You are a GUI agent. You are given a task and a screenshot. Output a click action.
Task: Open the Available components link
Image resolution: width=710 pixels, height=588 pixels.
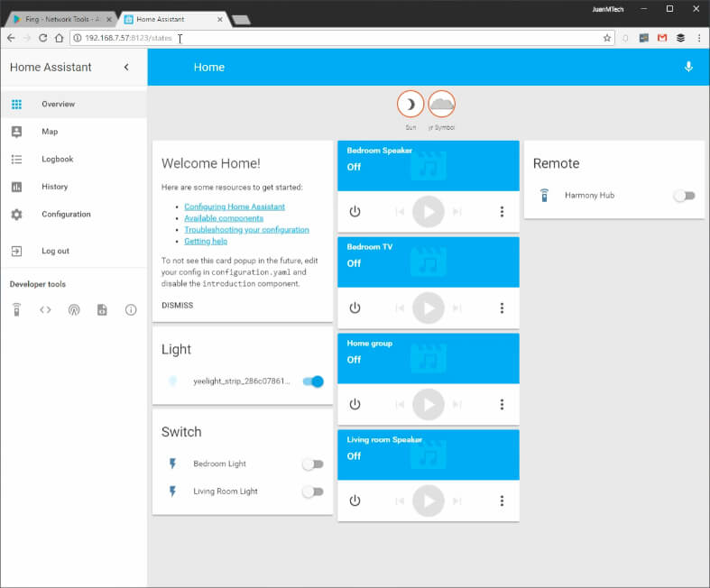pos(224,218)
